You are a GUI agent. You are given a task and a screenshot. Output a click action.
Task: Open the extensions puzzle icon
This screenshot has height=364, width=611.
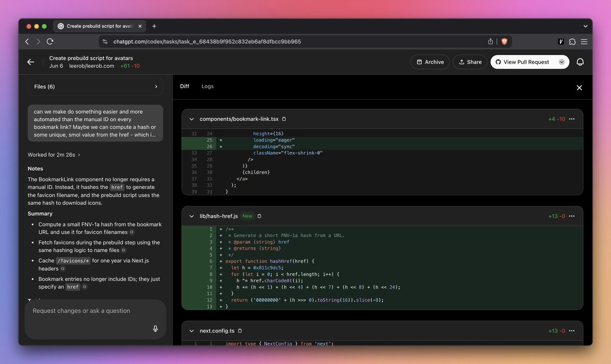pyautogui.click(x=572, y=42)
